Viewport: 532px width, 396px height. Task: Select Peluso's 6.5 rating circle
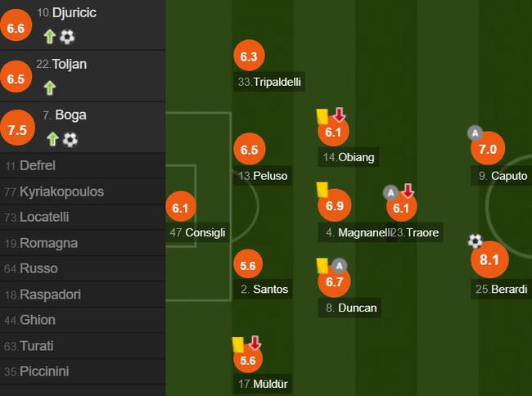tap(249, 150)
